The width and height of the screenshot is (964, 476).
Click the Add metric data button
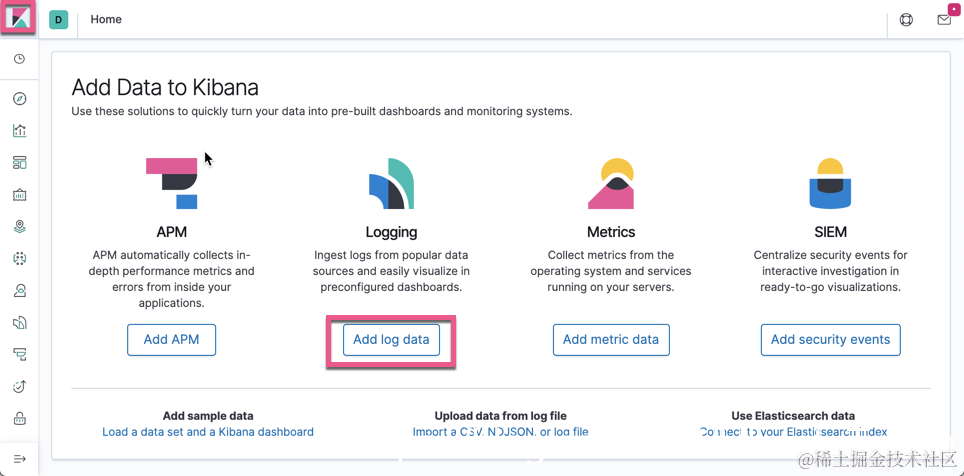pyautogui.click(x=611, y=339)
